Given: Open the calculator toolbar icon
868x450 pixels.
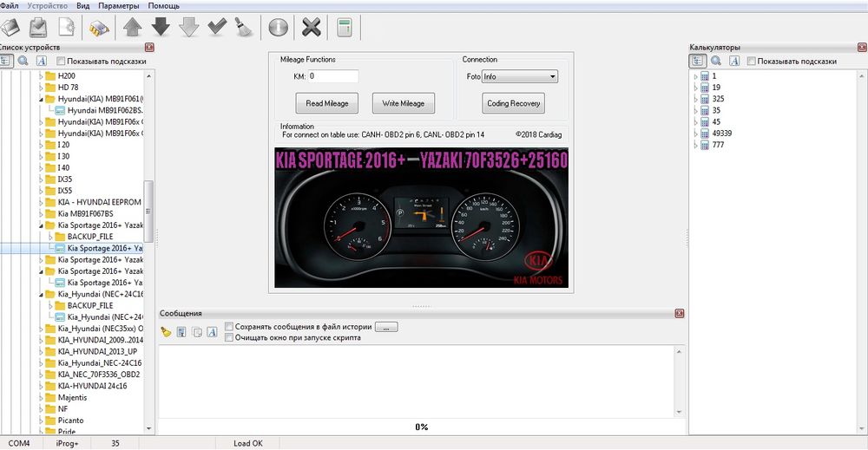Looking at the screenshot, I should click(x=345, y=27).
